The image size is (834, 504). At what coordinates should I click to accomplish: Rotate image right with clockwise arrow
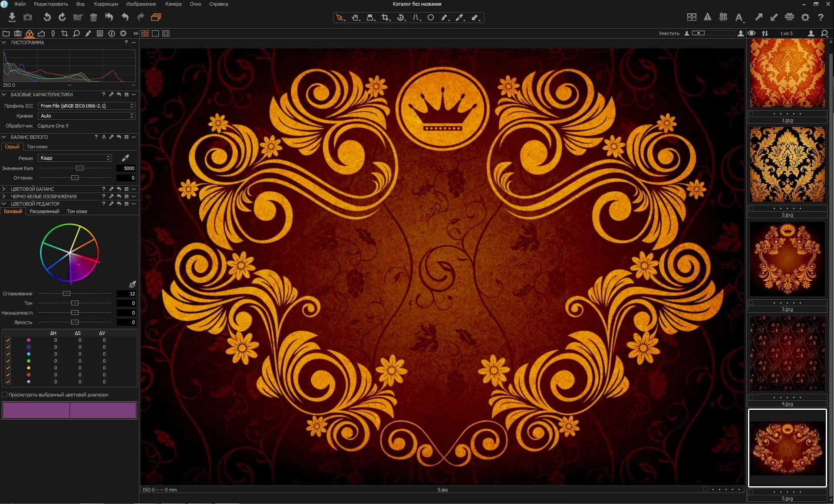coord(63,17)
